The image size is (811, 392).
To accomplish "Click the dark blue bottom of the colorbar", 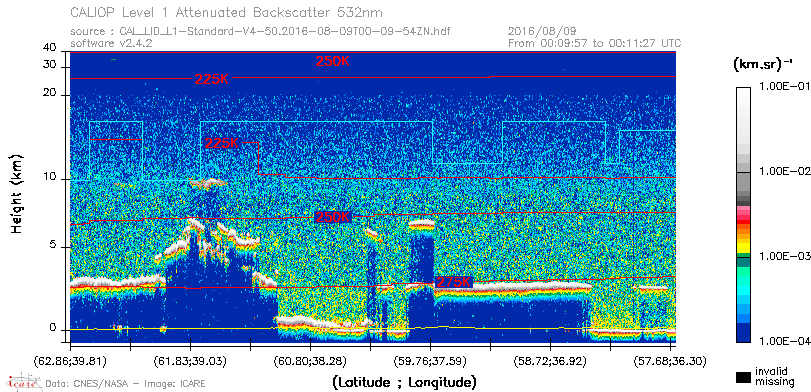I will click(743, 334).
